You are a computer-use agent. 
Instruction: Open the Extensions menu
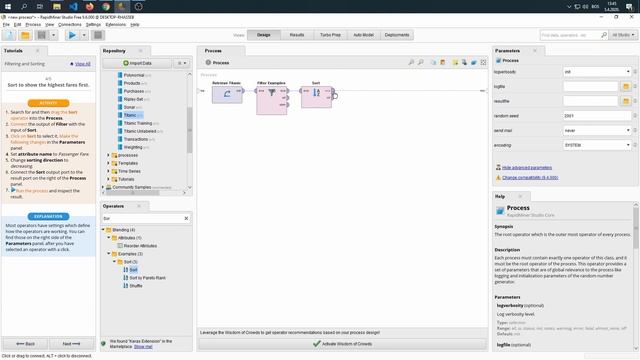click(116, 24)
